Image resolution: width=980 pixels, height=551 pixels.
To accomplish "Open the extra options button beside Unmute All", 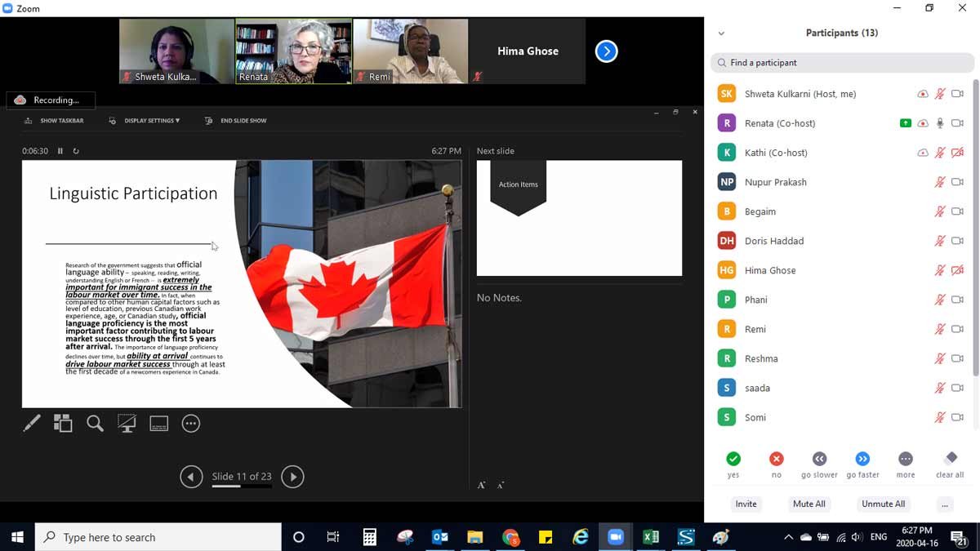I will pyautogui.click(x=945, y=504).
